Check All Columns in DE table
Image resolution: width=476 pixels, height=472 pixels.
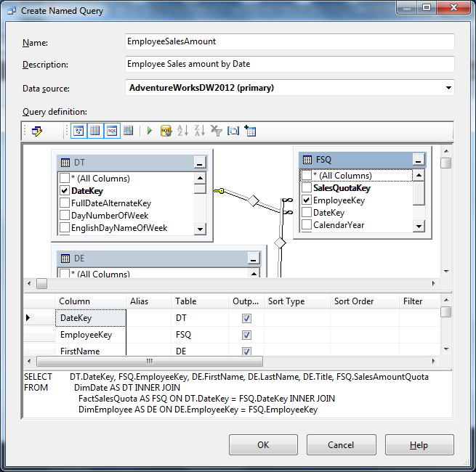(x=65, y=273)
